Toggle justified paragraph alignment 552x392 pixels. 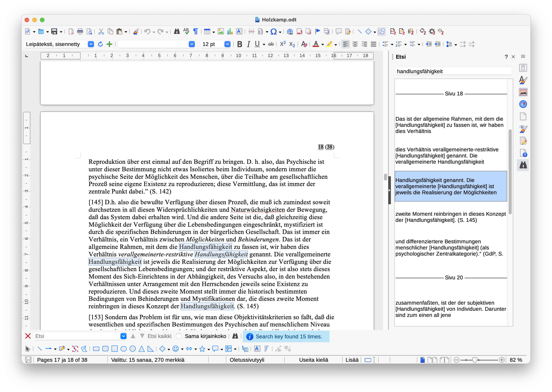point(373,44)
